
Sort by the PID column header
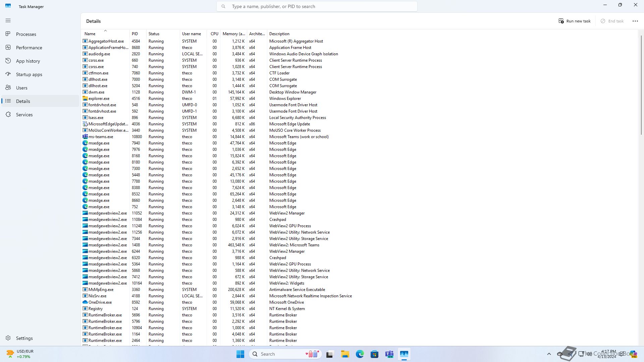(138, 34)
